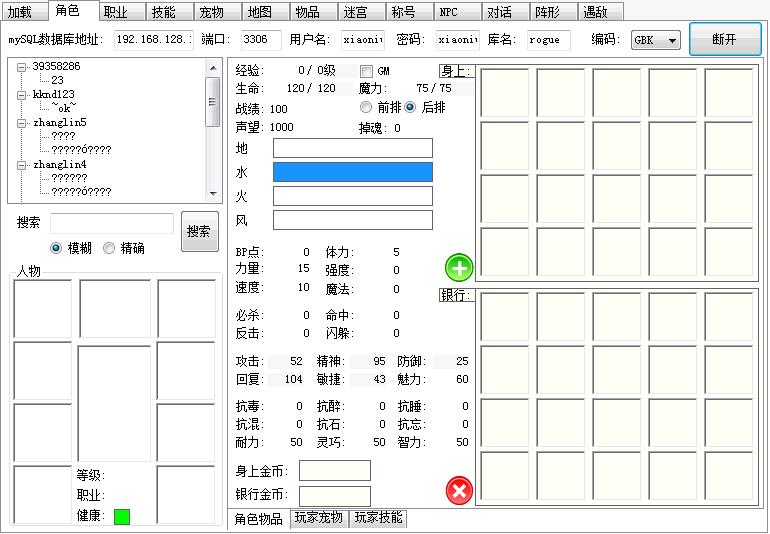Click the red X delete item icon
The image size is (770, 534).
(459, 491)
